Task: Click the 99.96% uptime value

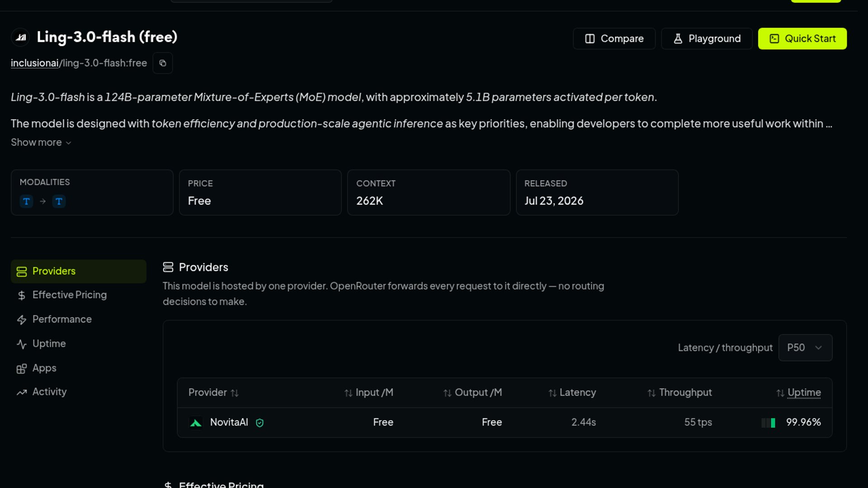Action: (803, 422)
